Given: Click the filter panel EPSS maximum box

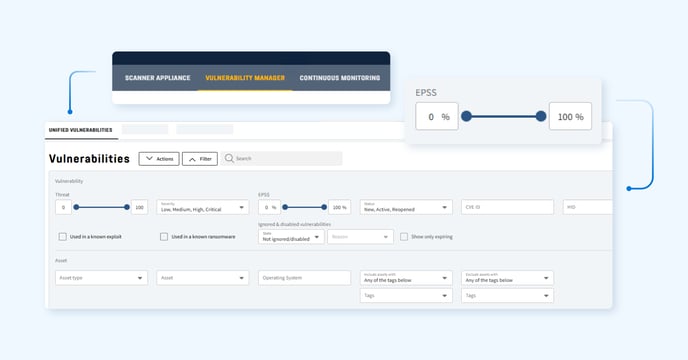Looking at the screenshot, I should click(x=339, y=207).
